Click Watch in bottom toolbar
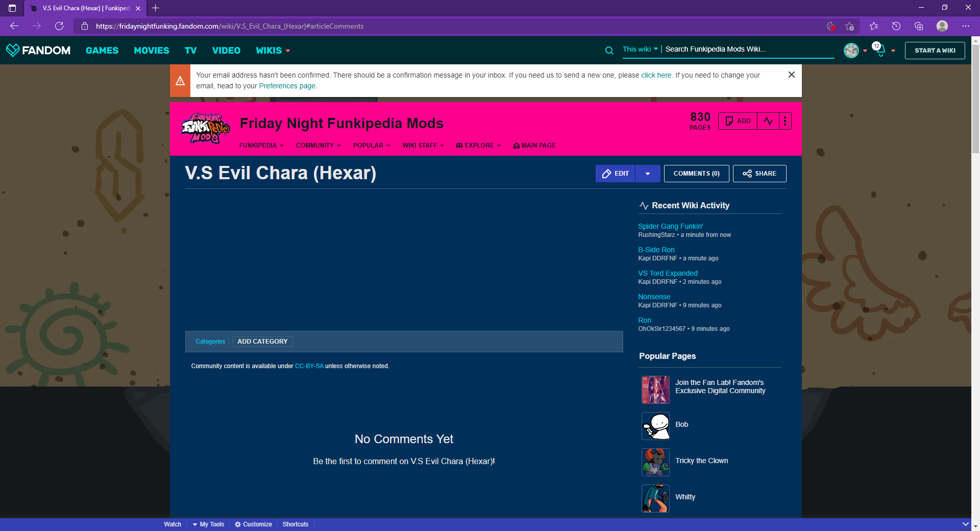This screenshot has height=531, width=980. click(x=173, y=524)
